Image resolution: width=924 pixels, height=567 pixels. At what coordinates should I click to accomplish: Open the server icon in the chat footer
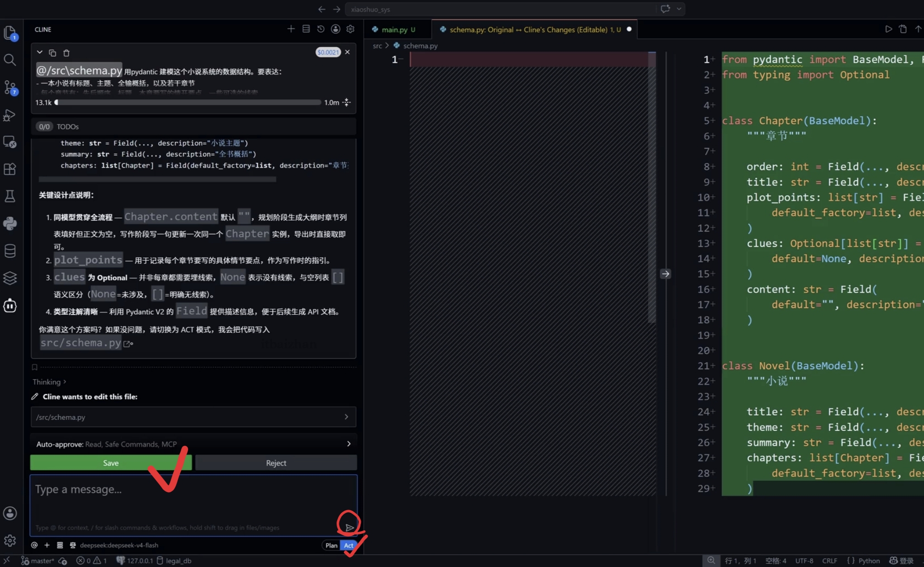pos(60,545)
